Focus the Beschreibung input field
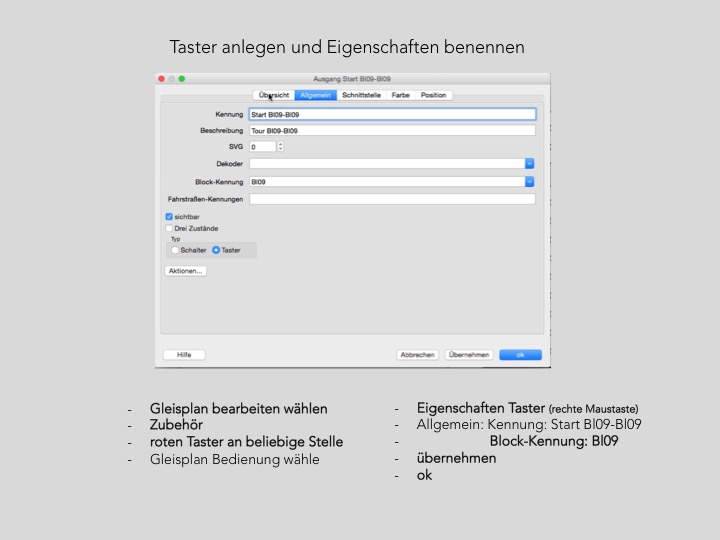 392,130
